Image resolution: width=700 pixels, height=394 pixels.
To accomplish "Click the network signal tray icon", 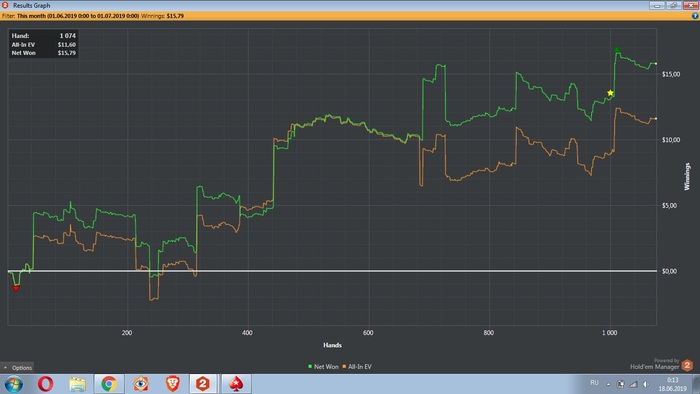I will pos(633,384).
